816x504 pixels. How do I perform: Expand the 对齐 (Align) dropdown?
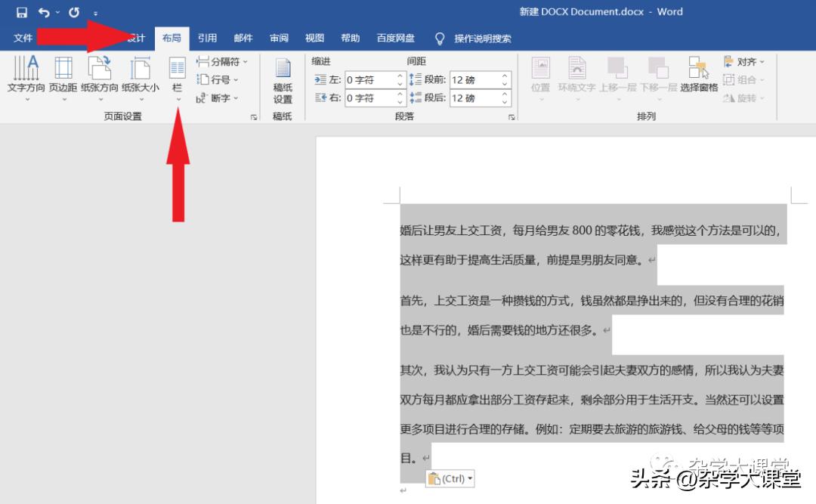pos(762,62)
